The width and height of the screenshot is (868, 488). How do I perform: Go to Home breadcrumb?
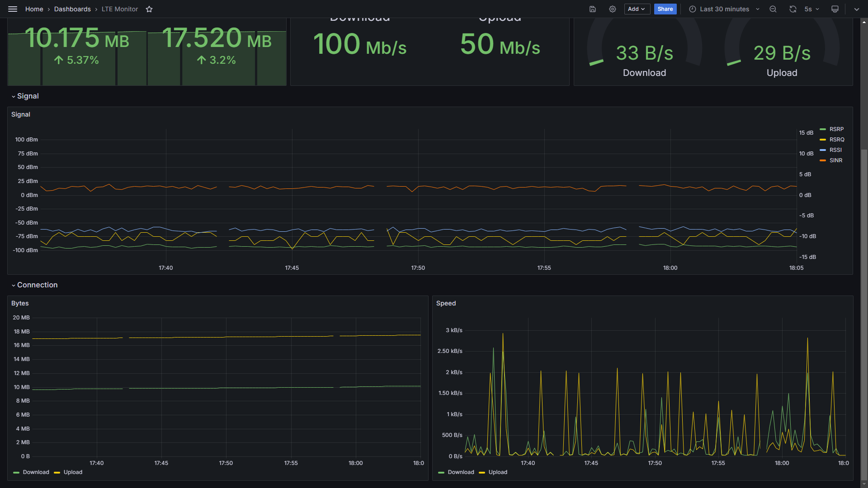click(x=34, y=9)
